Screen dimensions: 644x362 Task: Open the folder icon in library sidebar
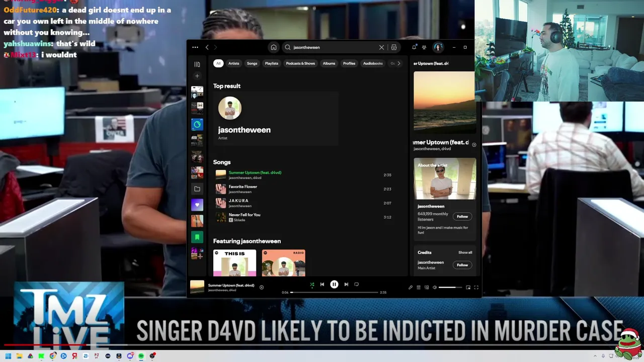197,189
